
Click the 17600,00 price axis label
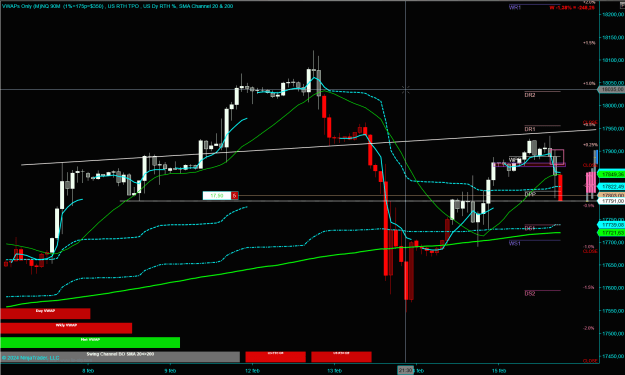pyautogui.click(x=613, y=288)
